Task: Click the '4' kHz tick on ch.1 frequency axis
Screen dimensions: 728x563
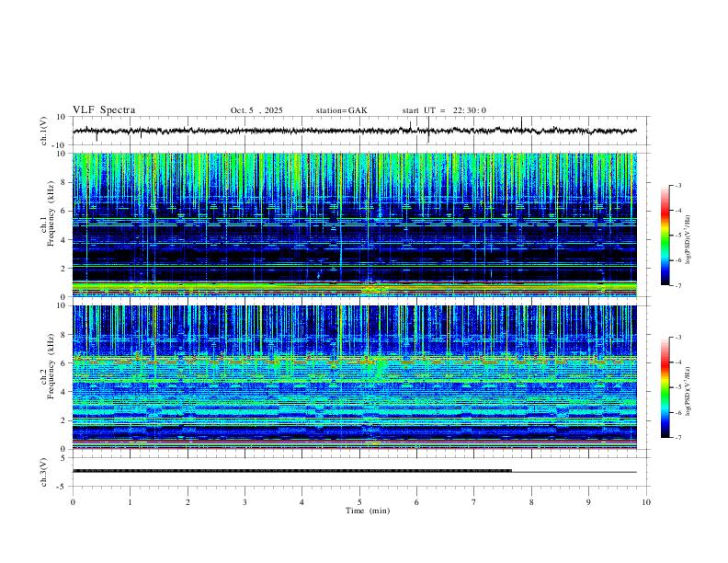Action: click(64, 240)
